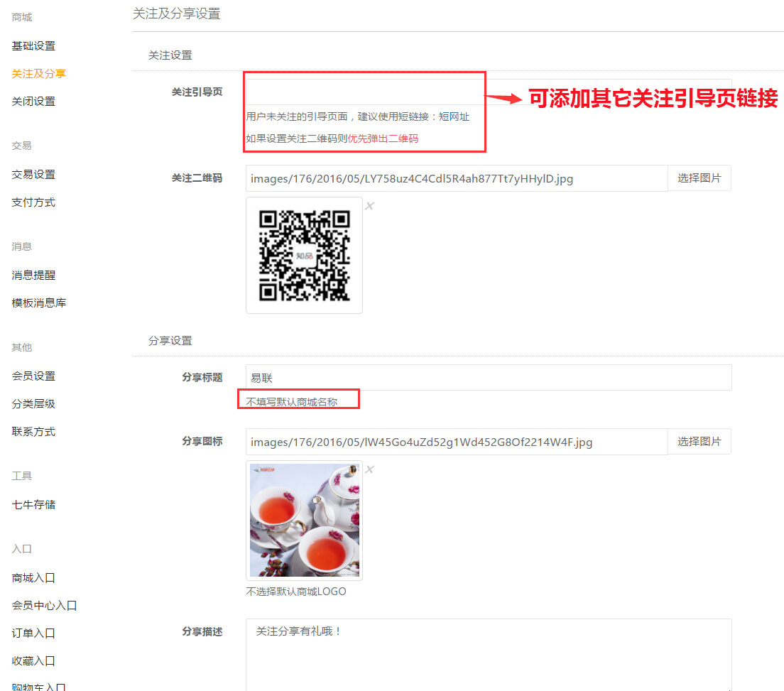Screen dimensions: 784x691
Task: Select 会员设置 in sidebar
Action: tap(33, 376)
